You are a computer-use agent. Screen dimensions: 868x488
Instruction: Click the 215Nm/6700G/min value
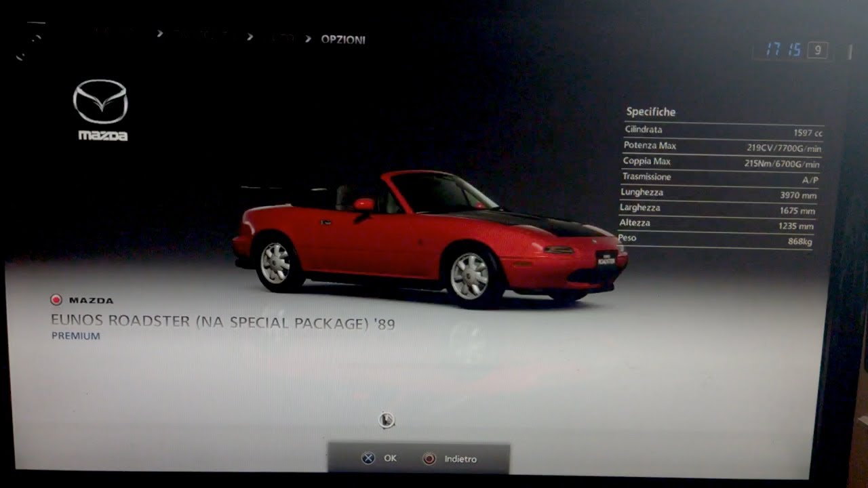click(783, 164)
